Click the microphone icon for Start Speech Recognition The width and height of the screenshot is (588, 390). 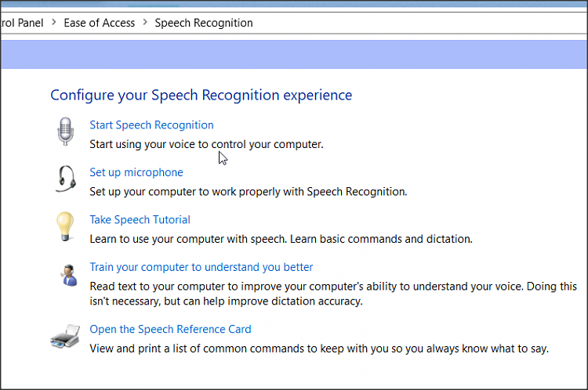[65, 132]
